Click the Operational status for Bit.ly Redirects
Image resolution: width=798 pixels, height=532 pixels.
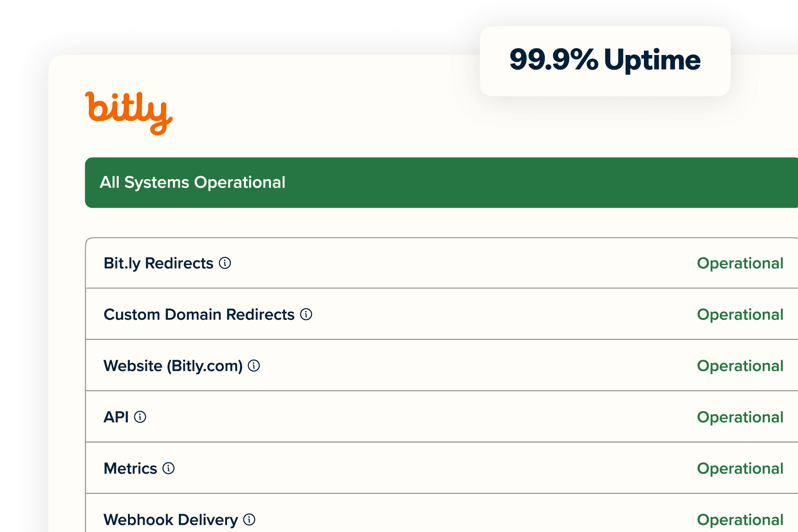pyautogui.click(x=740, y=263)
